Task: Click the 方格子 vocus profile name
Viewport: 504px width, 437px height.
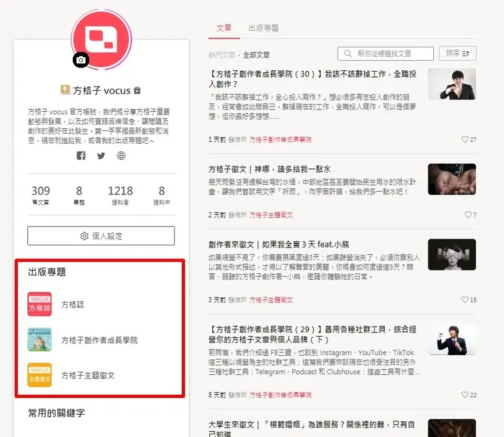Action: click(101, 91)
